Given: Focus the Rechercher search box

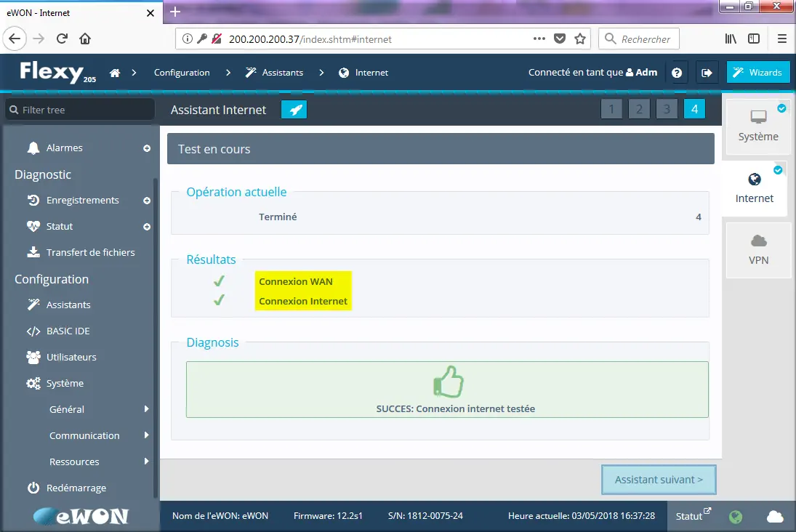Looking at the screenshot, I should pos(639,39).
